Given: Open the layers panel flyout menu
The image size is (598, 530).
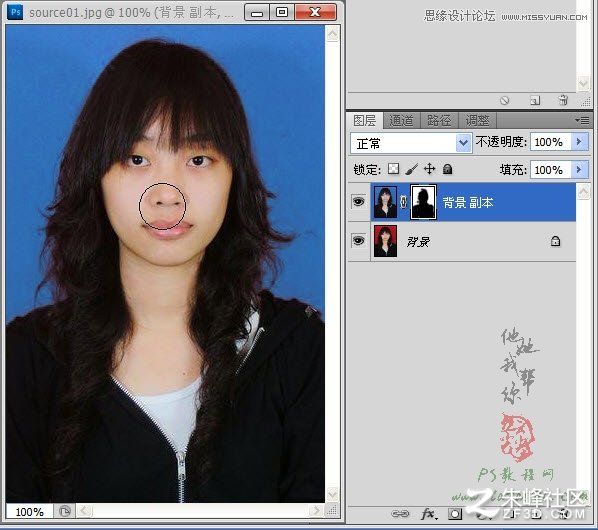Looking at the screenshot, I should (582, 121).
